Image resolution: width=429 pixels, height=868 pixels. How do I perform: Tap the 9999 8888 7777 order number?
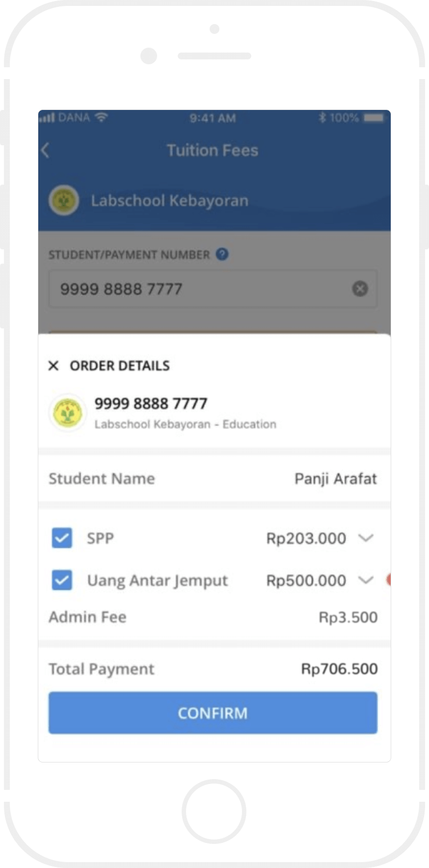click(x=151, y=404)
